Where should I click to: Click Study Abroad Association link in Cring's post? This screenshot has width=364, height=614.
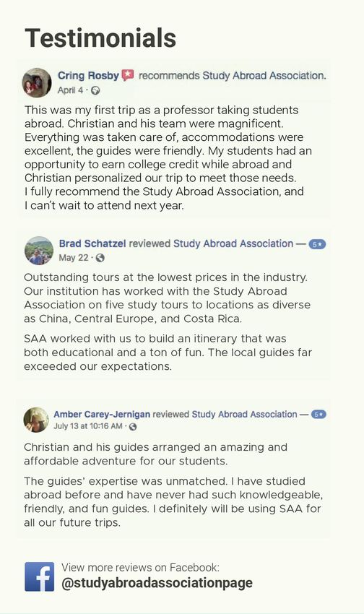[x=264, y=75]
